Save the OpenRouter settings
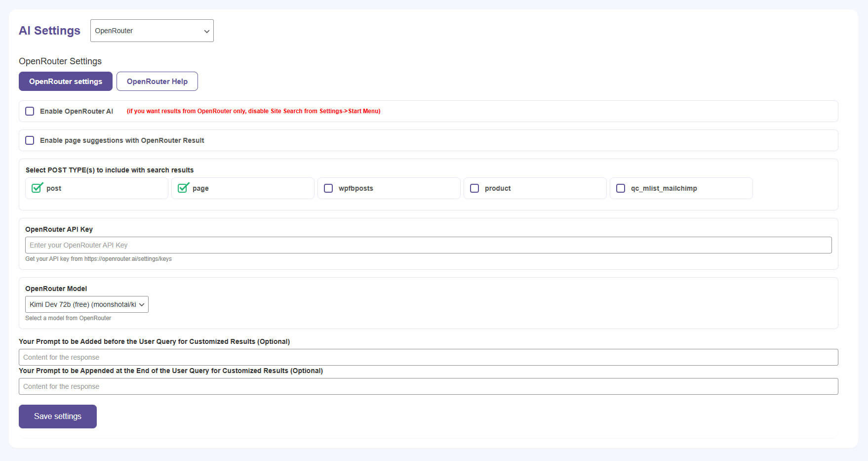Screen dimensions: 868x461 click(58, 417)
